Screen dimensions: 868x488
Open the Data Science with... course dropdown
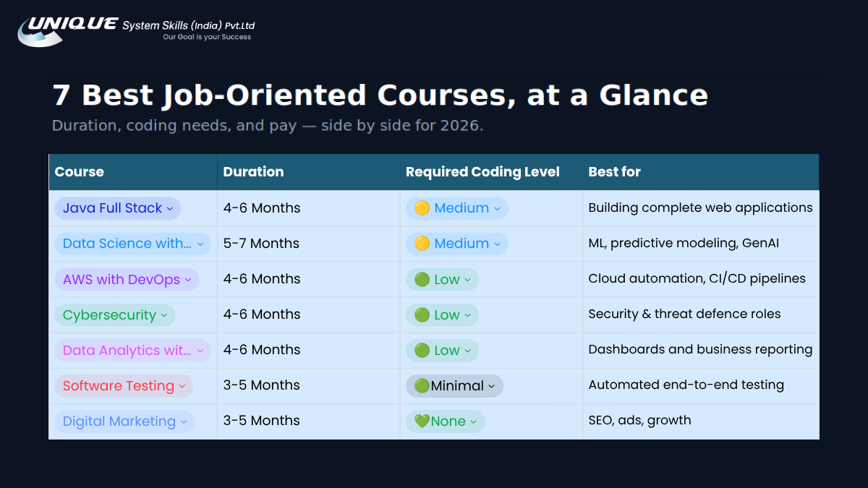[x=133, y=244]
